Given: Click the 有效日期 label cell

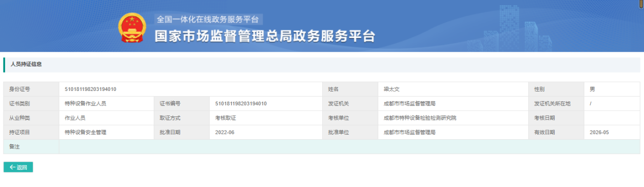Looking at the screenshot, I should point(556,132).
